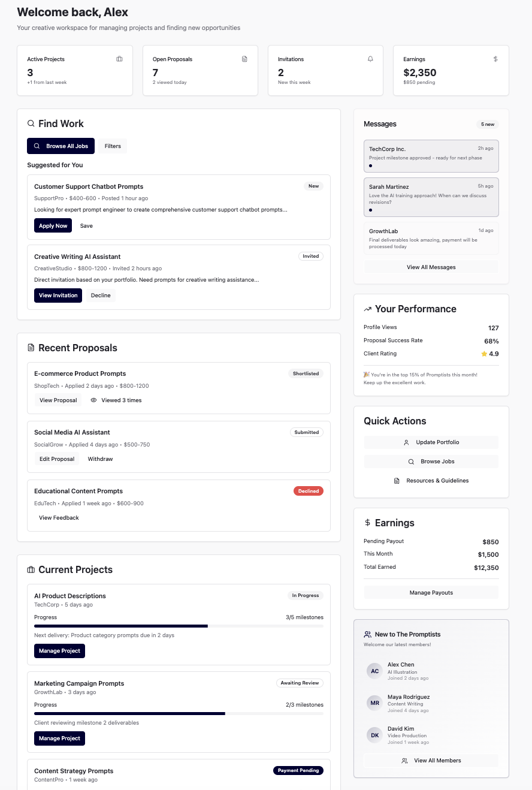Click the eye icon beside Viewed 3 times
Screen dimensions: 532x790
[95, 400]
